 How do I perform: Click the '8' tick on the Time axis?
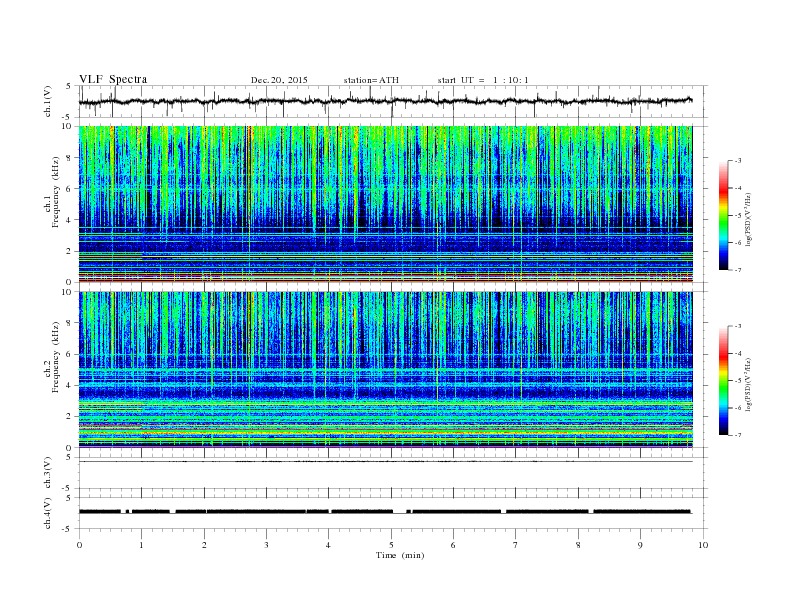pos(578,545)
